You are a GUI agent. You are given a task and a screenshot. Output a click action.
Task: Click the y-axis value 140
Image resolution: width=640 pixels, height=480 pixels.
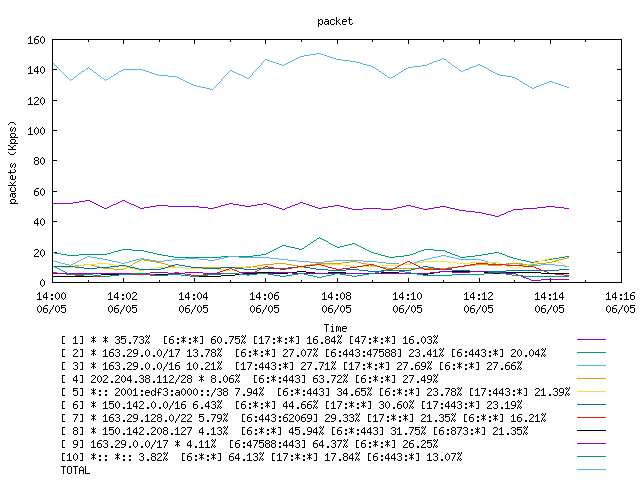(x=36, y=70)
